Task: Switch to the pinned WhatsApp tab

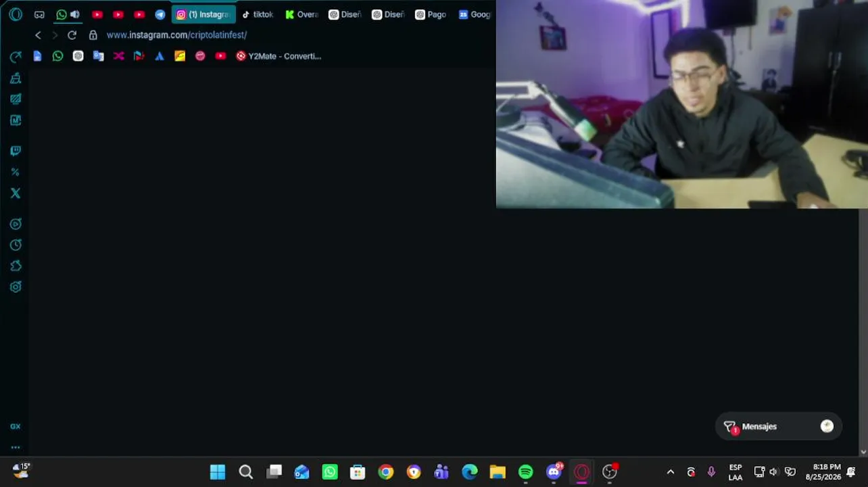Action: click(62, 14)
